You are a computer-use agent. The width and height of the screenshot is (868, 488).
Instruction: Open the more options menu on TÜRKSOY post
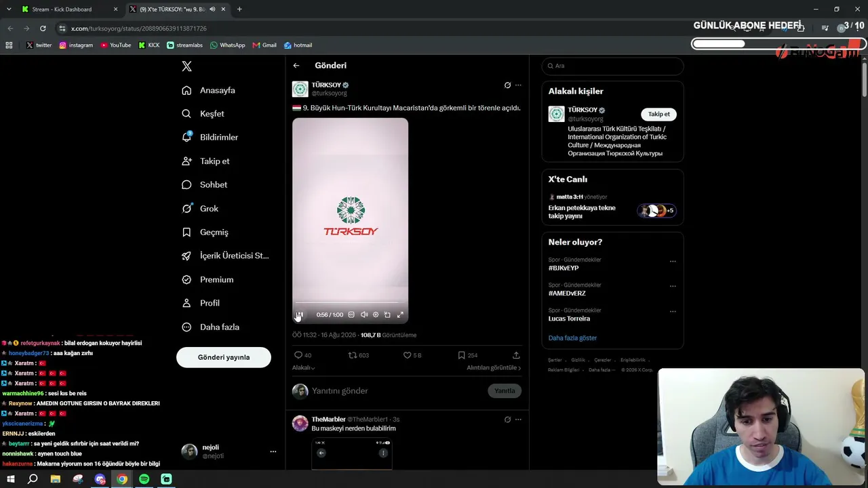click(518, 85)
